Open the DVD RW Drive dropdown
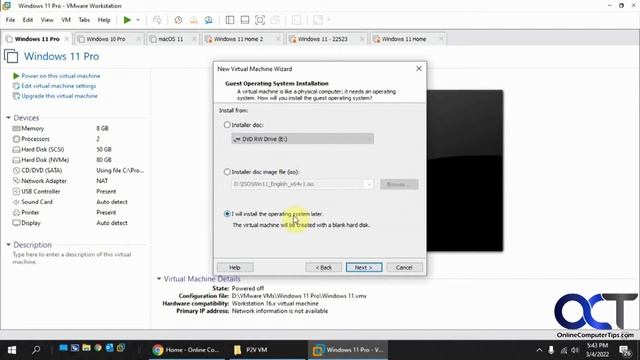Viewport: 640px width, 360px height. 302,139
